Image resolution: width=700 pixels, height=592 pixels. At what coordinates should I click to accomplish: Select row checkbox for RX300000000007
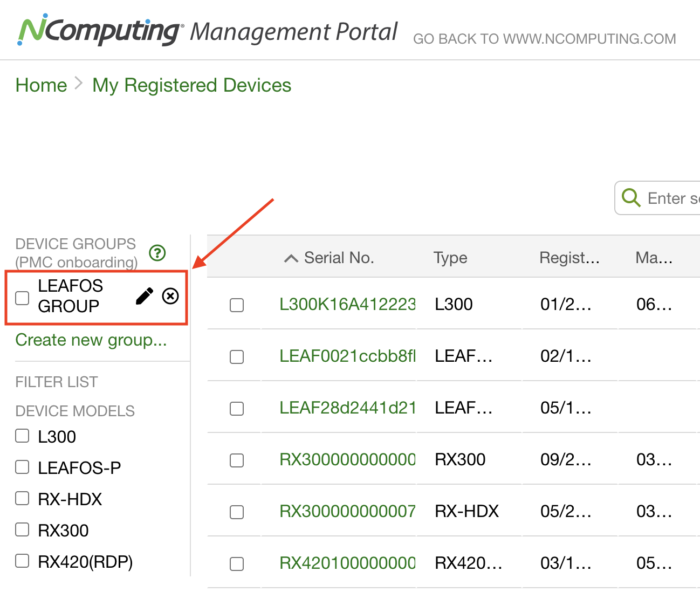coord(237,512)
